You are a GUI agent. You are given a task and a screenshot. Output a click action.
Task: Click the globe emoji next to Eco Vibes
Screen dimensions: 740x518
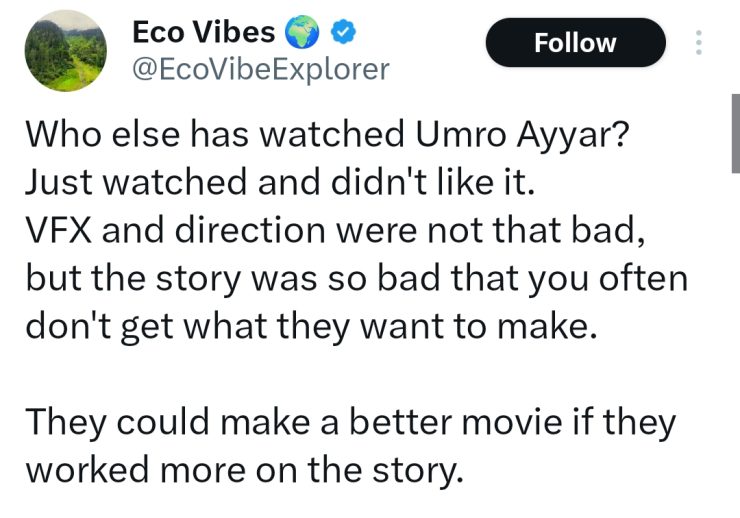coord(301,33)
